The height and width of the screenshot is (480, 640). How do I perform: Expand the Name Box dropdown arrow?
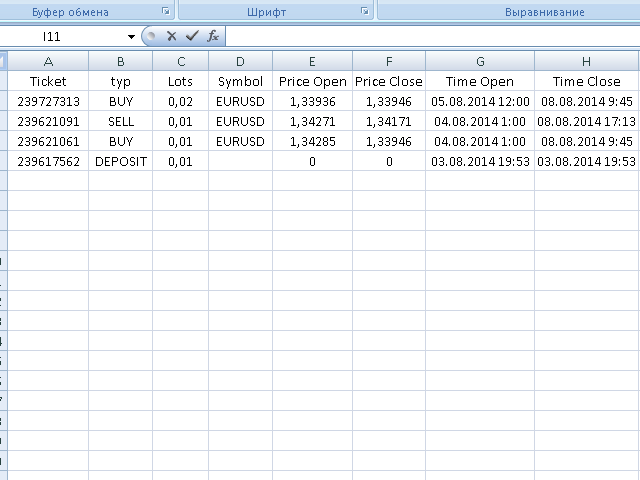click(x=131, y=37)
